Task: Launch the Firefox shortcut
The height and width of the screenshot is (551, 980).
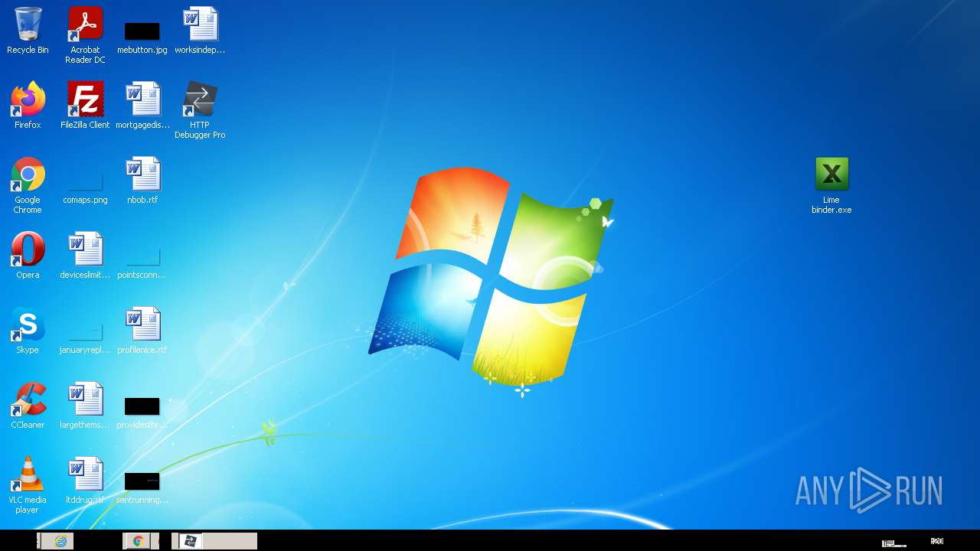Action: (28, 106)
